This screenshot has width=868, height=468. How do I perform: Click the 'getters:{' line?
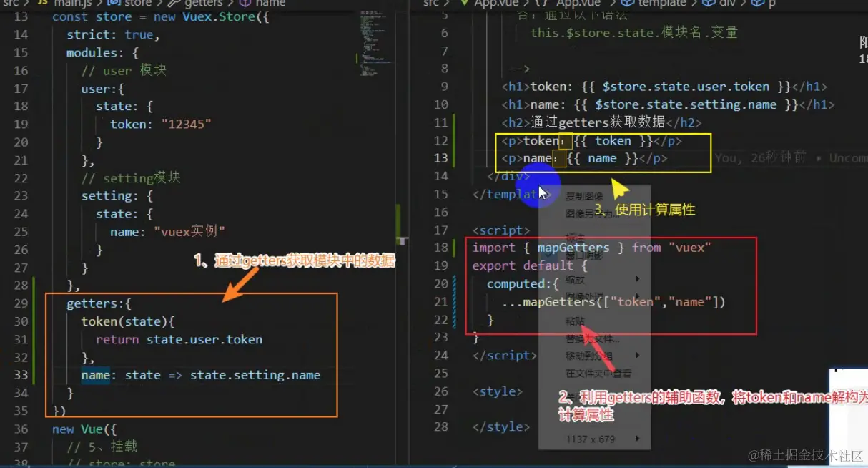[99, 303]
